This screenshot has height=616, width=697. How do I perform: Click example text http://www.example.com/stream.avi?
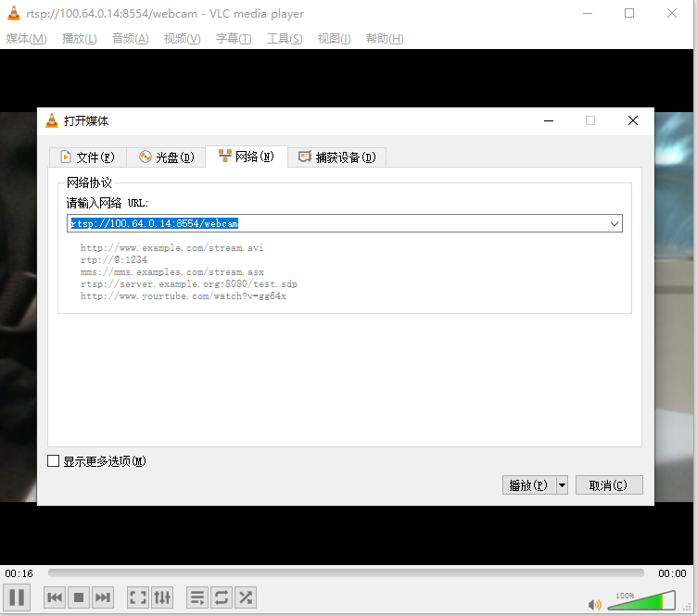coord(172,248)
